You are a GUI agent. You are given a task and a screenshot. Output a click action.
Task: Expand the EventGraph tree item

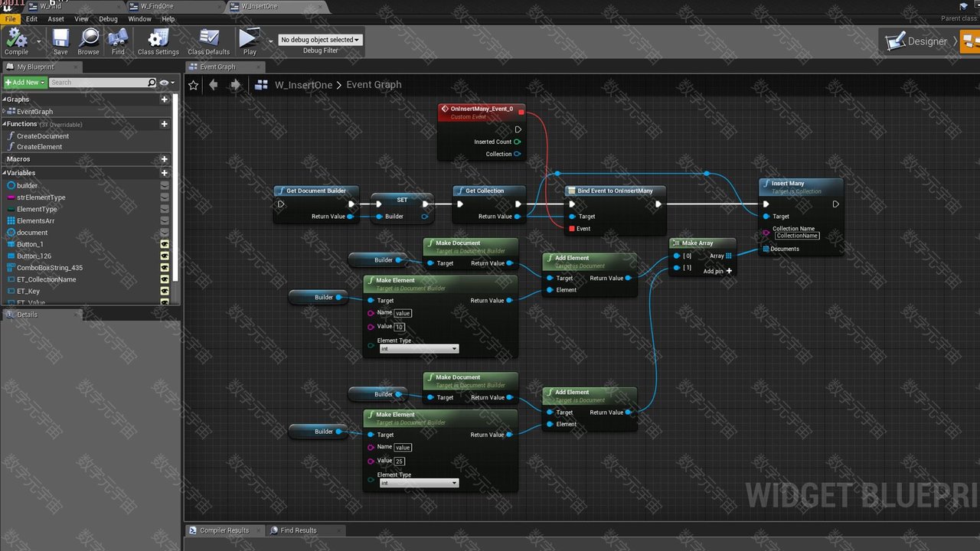pyautogui.click(x=5, y=112)
